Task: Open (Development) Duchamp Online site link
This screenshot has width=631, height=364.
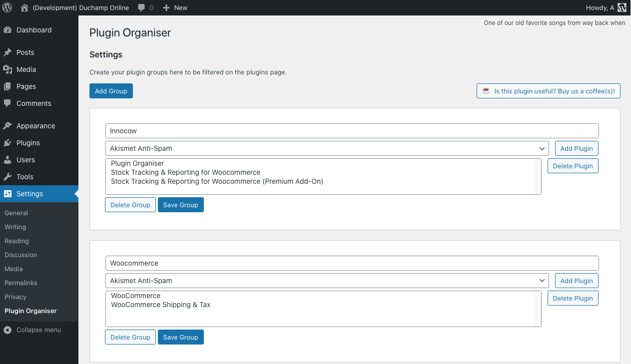Action: coord(75,7)
